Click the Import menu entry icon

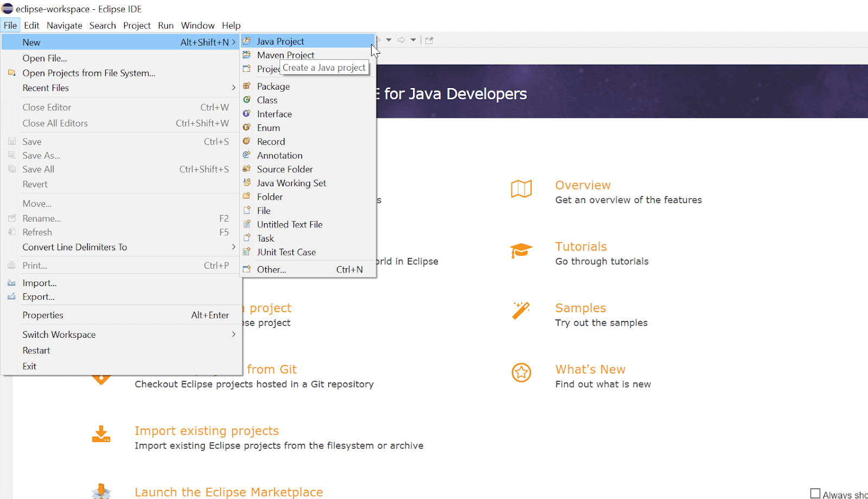[x=11, y=283]
